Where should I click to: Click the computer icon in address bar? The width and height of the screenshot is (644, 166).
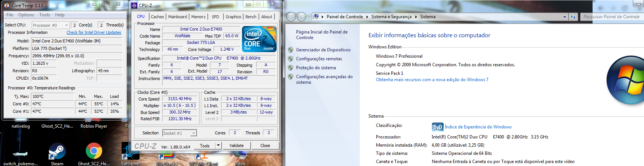(x=316, y=16)
